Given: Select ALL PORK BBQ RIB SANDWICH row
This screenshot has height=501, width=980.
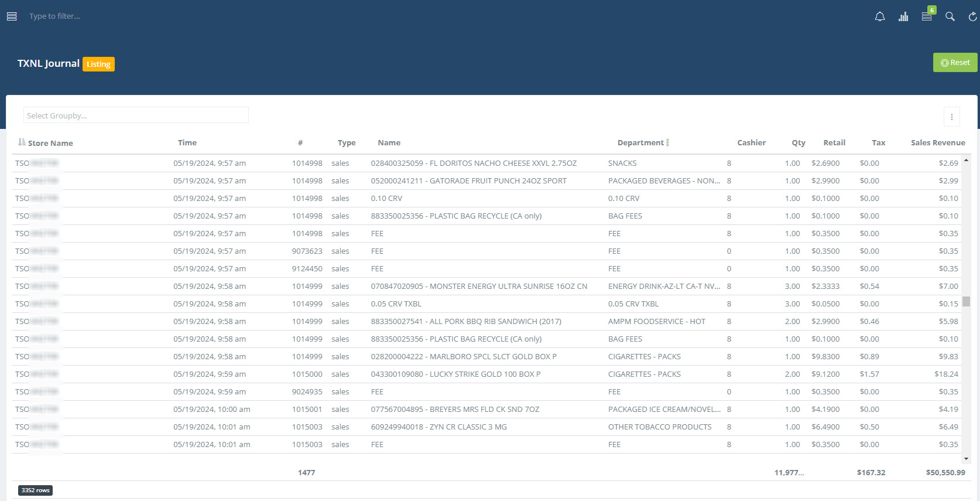Looking at the screenshot, I should tap(486, 321).
